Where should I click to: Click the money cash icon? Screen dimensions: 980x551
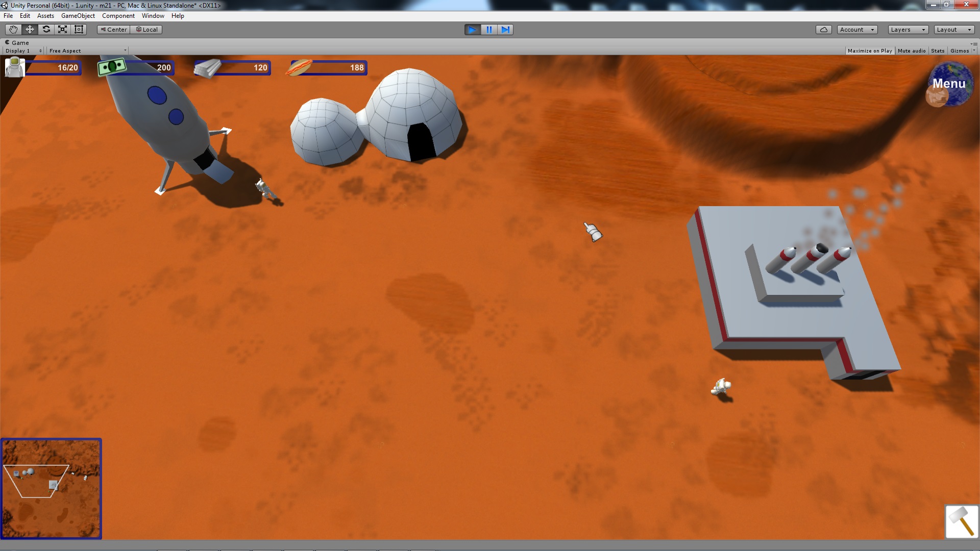tap(112, 67)
